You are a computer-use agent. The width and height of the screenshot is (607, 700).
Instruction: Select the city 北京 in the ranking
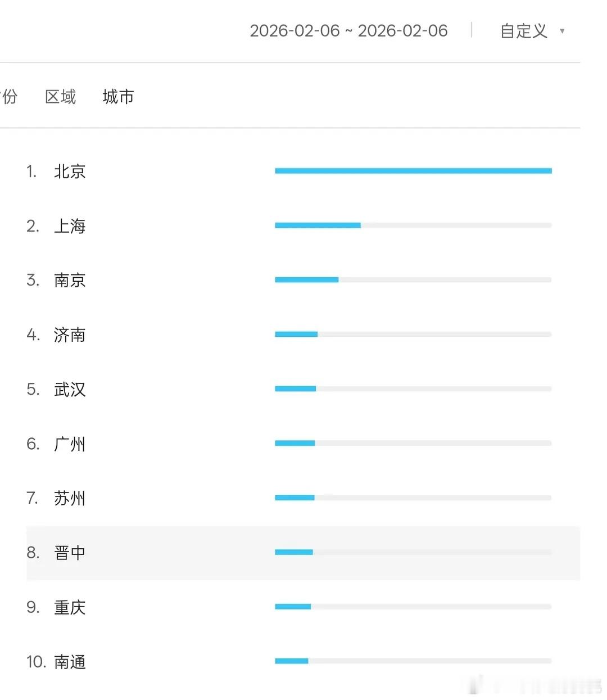[69, 172]
